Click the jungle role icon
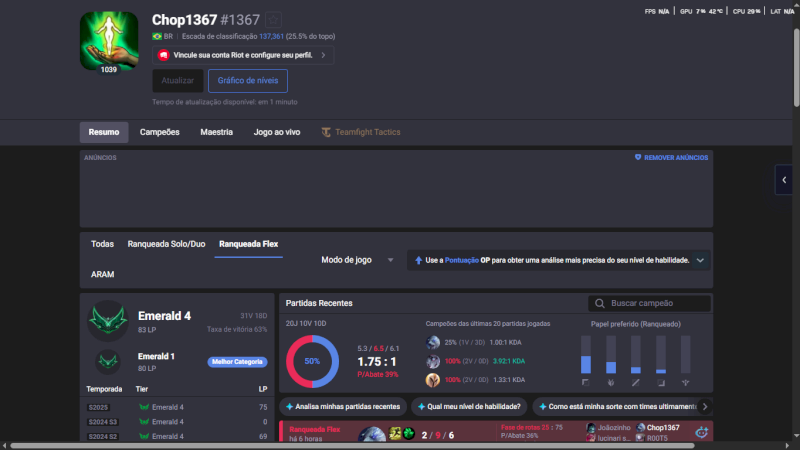Viewport: 800px width, 450px height. point(610,382)
